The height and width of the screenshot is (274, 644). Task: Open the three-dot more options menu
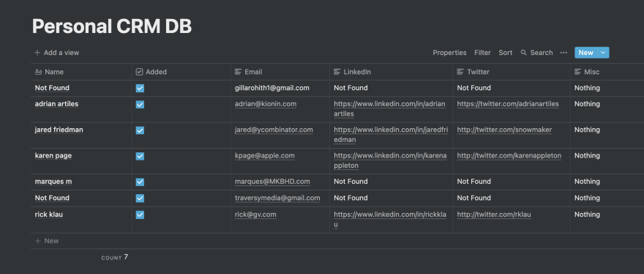click(563, 53)
